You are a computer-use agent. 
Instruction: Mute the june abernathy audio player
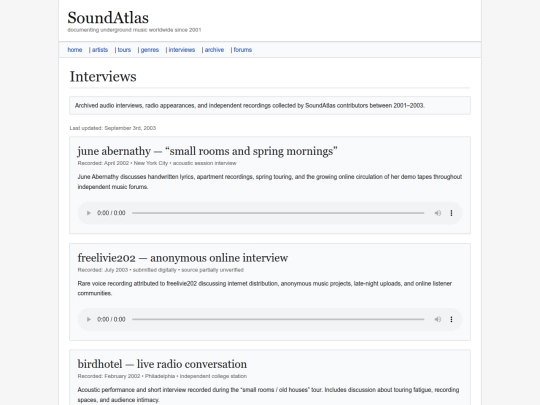438,213
